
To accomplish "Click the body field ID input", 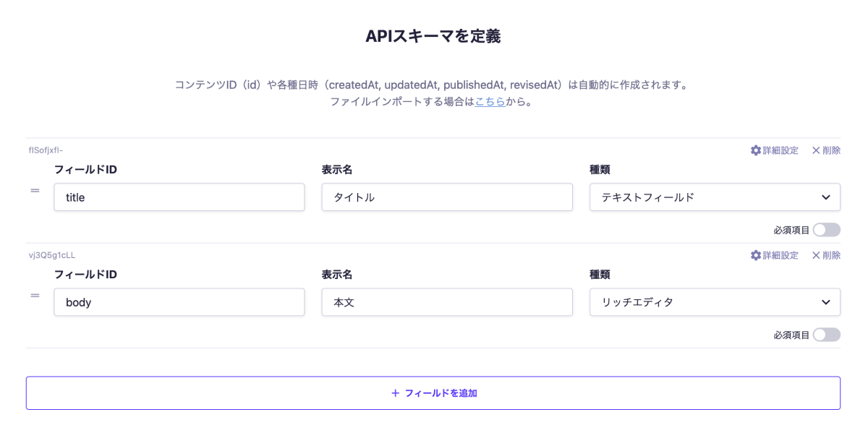I will coord(179,302).
